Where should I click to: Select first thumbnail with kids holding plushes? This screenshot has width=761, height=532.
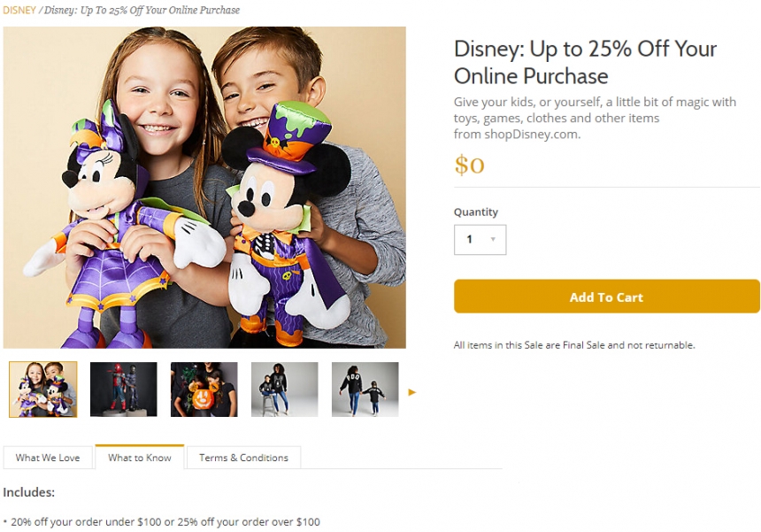click(x=42, y=389)
